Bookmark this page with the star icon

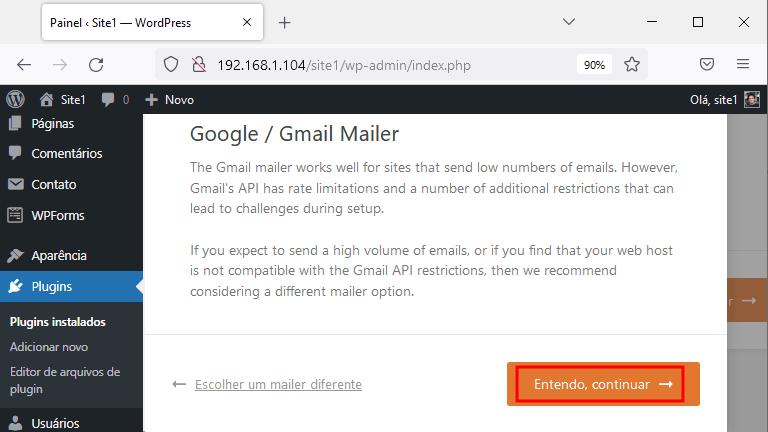point(632,65)
